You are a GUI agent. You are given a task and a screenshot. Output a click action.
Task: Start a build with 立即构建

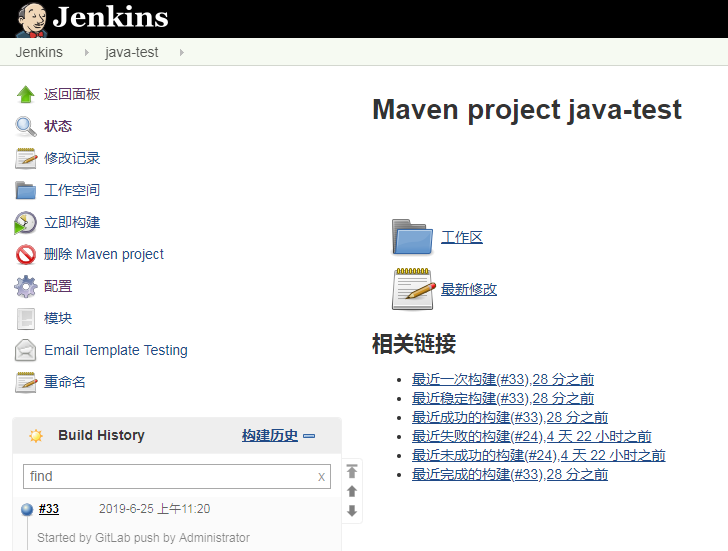coord(72,222)
